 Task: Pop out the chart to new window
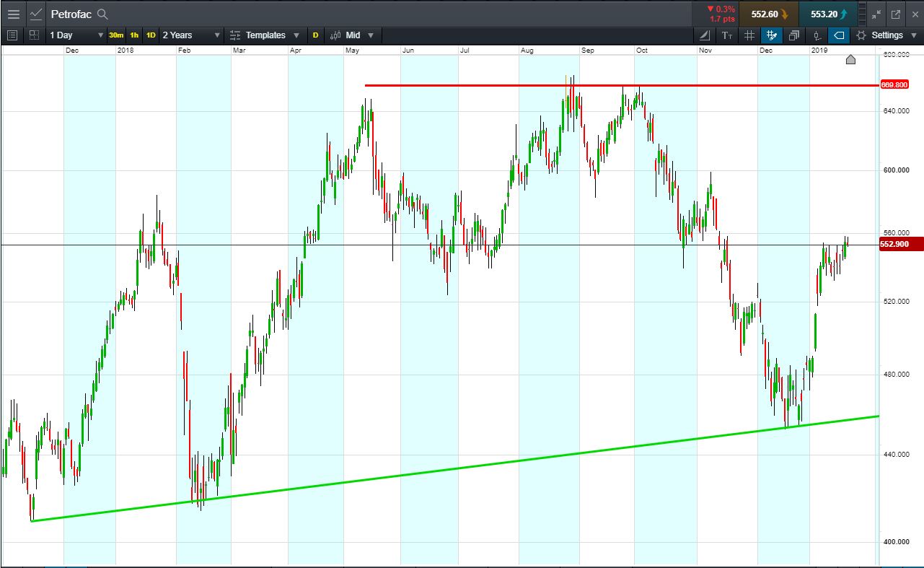[896, 14]
